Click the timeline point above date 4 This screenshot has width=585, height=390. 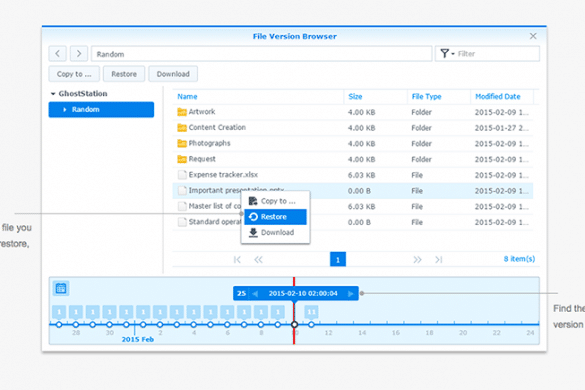tap(194, 325)
